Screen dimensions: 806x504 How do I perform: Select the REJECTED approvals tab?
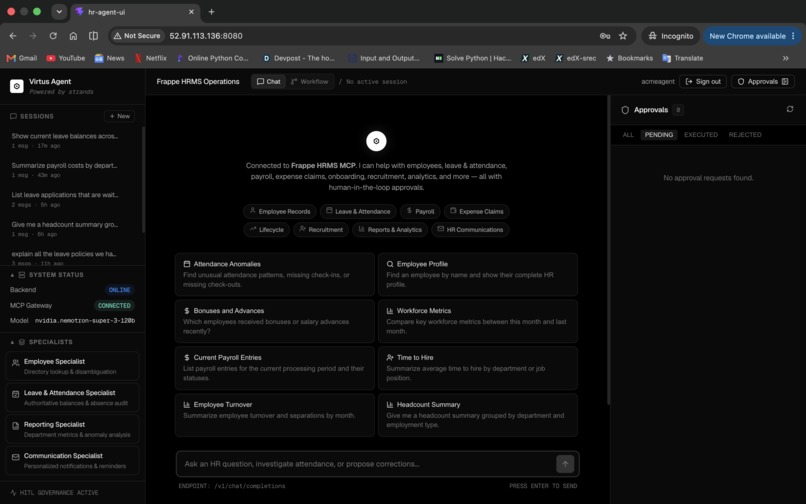(x=745, y=135)
